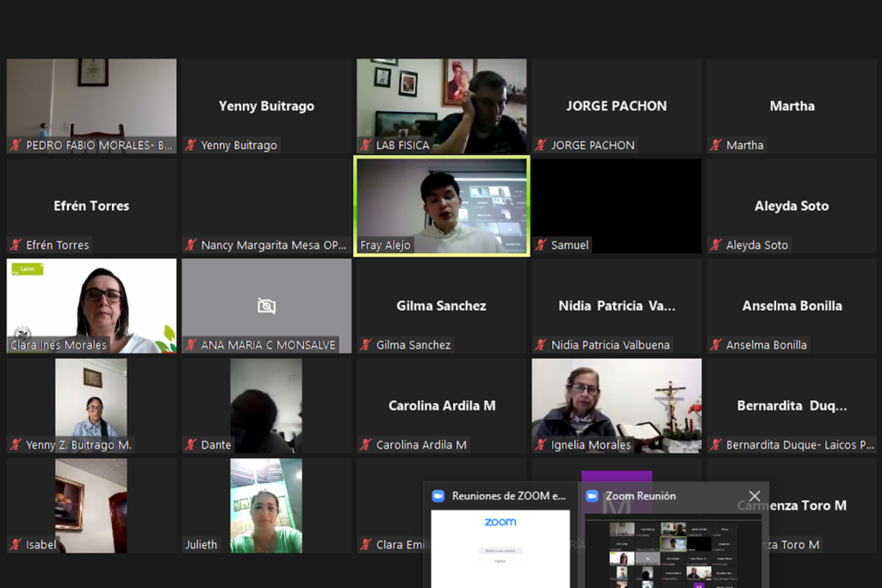Open the Reuniones de ZOOM window preview
This screenshot has height=588, width=882.
coord(500,549)
